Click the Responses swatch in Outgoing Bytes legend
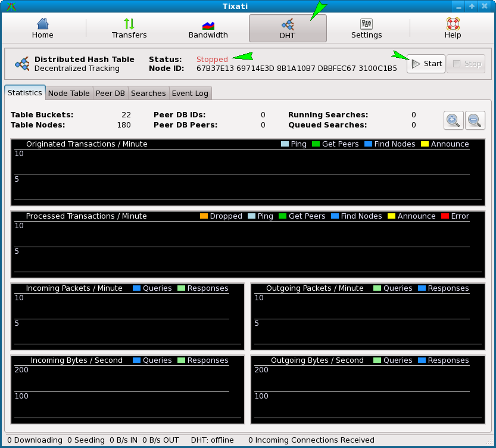The image size is (496, 448). (422, 360)
